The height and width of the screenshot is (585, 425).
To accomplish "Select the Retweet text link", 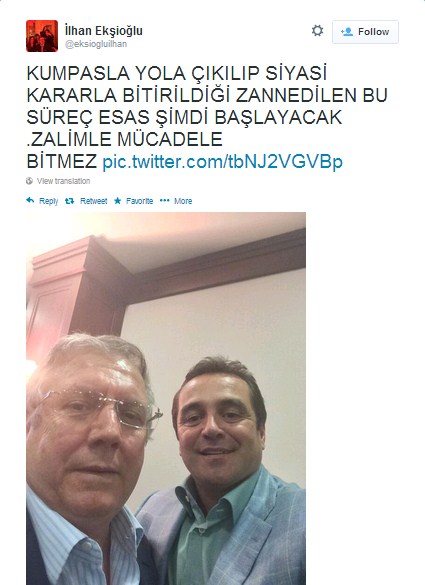I will click(x=93, y=201).
